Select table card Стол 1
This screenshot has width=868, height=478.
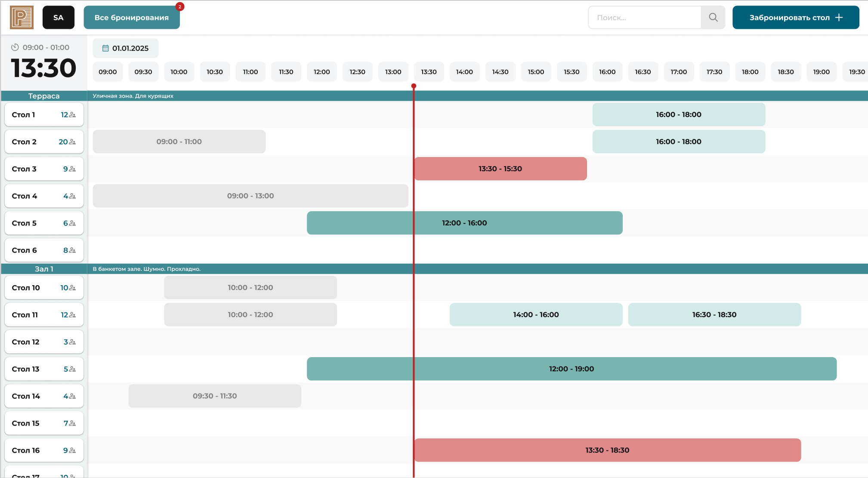pos(44,114)
